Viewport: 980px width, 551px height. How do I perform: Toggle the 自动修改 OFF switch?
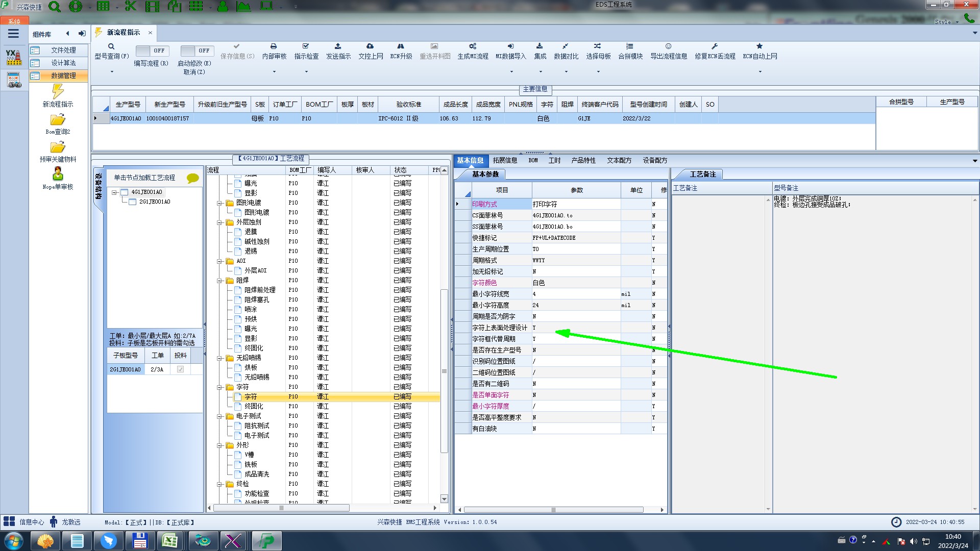click(197, 51)
